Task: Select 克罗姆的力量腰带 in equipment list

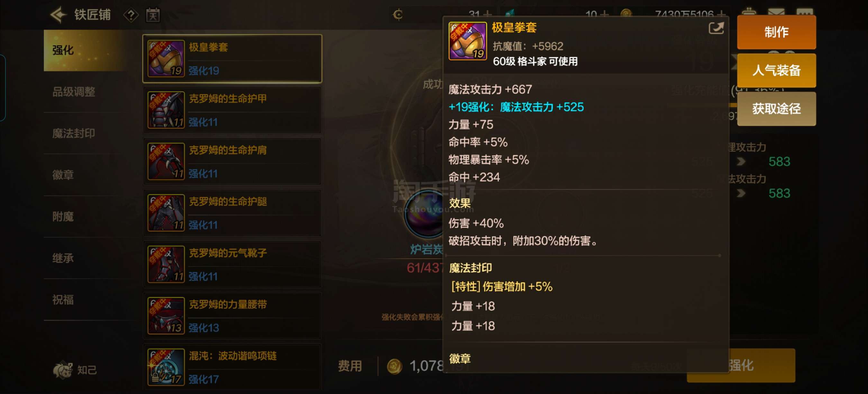Action: tap(232, 315)
